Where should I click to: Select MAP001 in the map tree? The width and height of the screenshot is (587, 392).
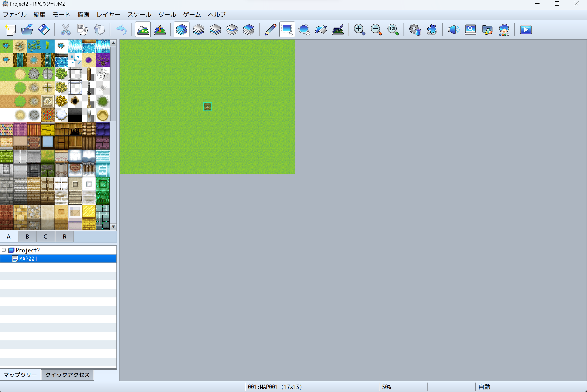pos(28,259)
